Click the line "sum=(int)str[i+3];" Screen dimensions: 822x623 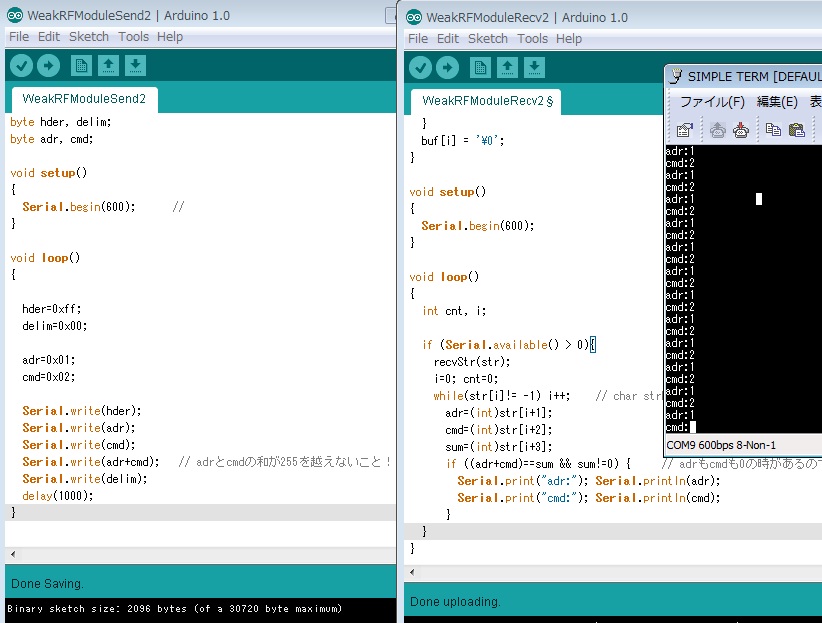[x=499, y=447]
